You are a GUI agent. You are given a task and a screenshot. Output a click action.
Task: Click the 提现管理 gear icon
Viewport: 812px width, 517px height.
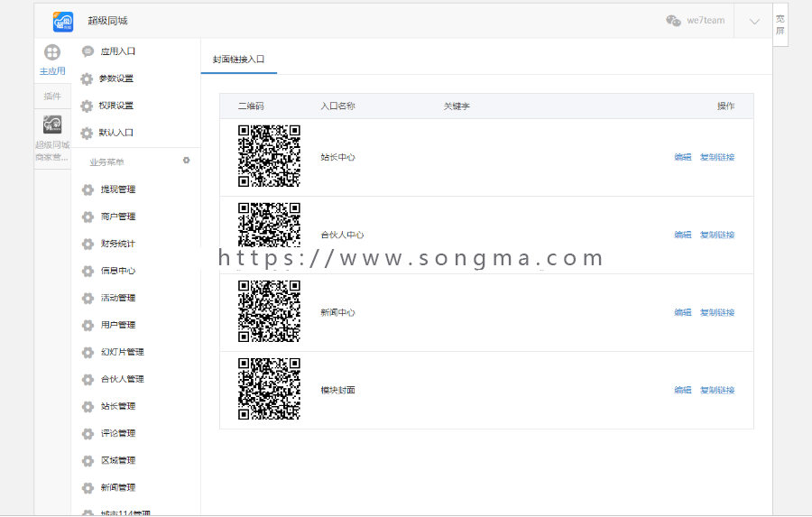[88, 189]
